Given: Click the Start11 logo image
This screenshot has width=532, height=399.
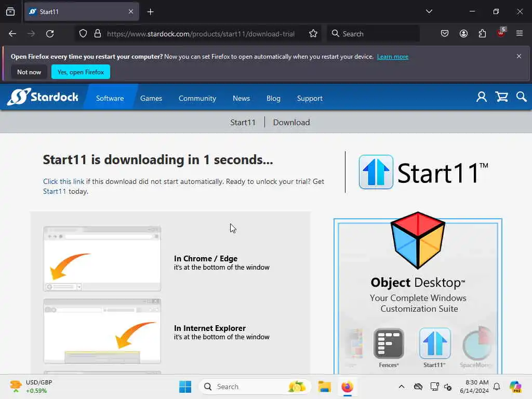Looking at the screenshot, I should coord(424,172).
